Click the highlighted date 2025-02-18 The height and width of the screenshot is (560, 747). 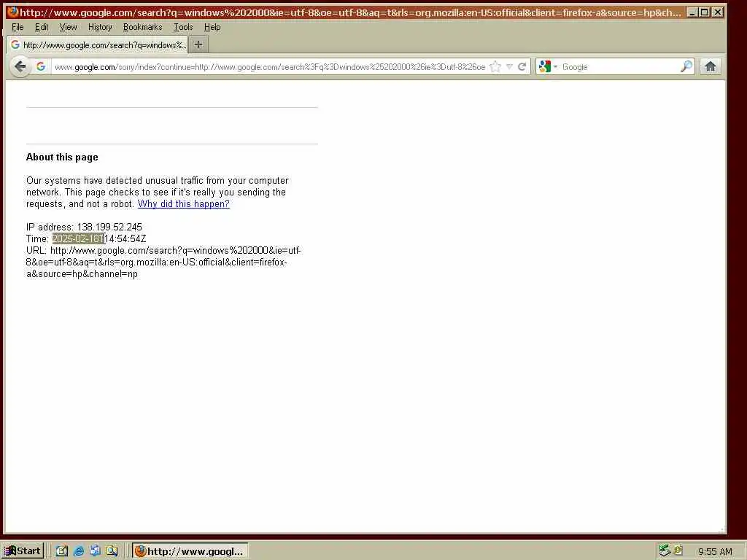[78, 238]
